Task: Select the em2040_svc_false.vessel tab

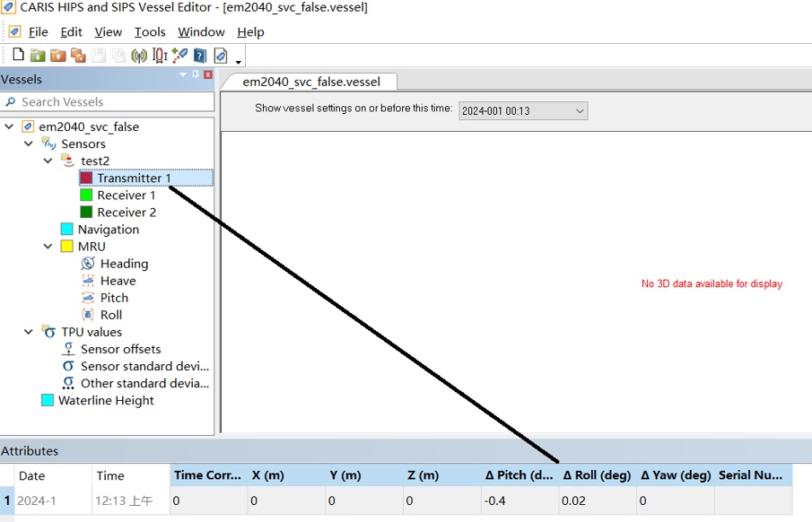Action: pyautogui.click(x=311, y=82)
